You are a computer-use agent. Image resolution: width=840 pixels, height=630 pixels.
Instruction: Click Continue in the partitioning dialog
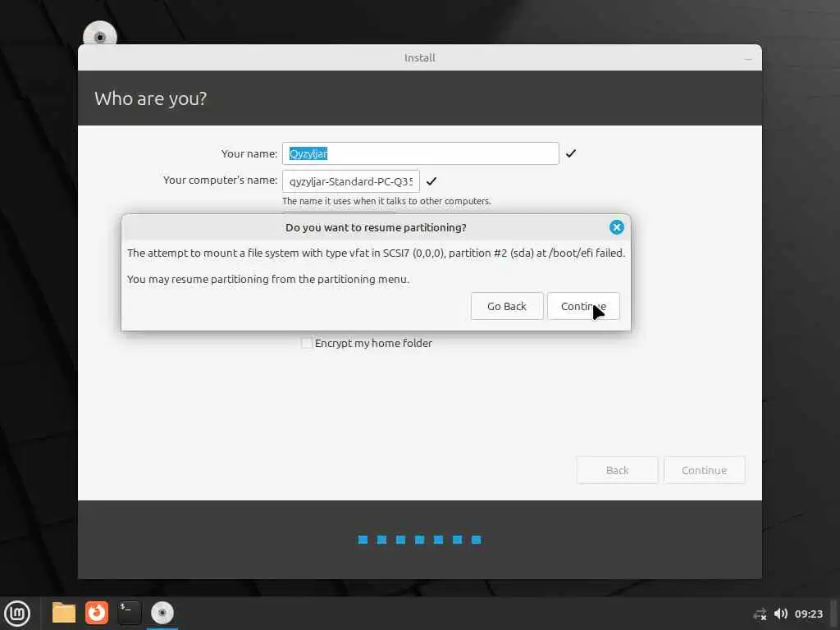[583, 306]
